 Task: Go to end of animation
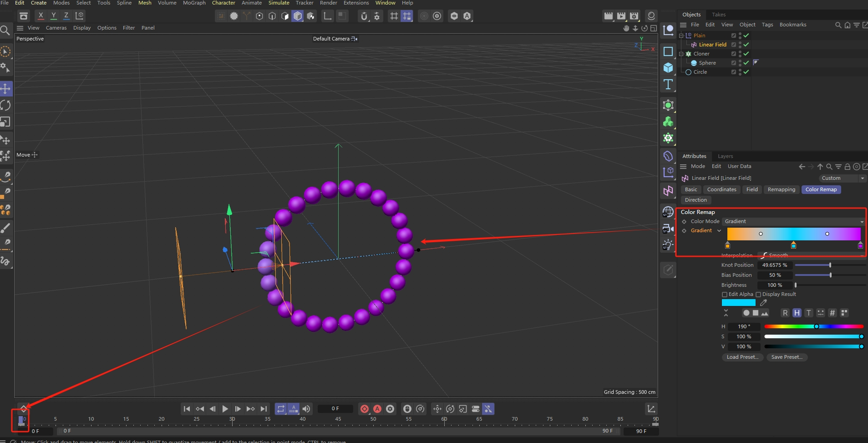(x=264, y=409)
